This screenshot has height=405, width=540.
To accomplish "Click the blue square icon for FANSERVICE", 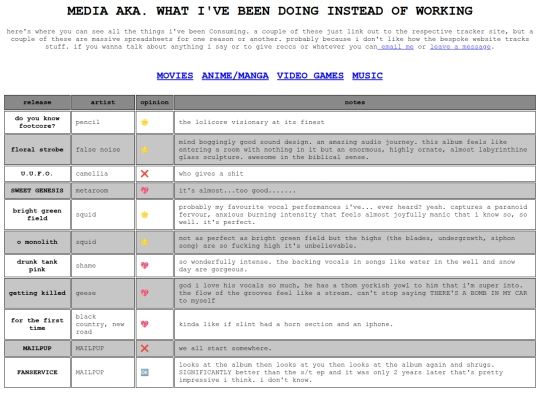I will [x=145, y=372].
